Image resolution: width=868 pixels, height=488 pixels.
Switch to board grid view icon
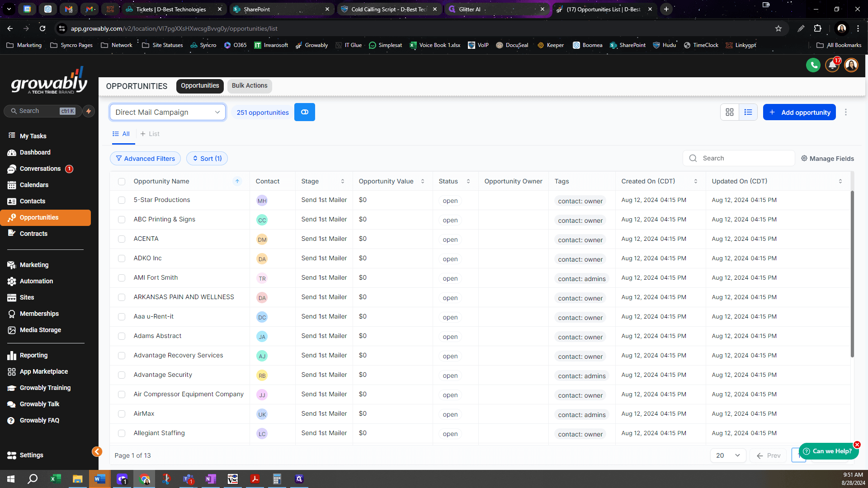(x=730, y=113)
